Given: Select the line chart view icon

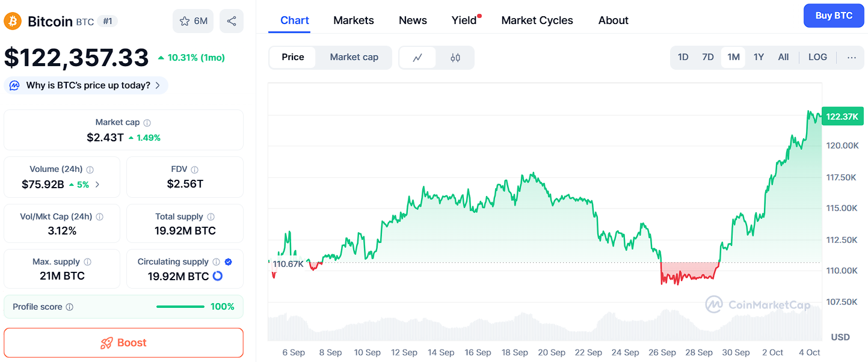Looking at the screenshot, I should pos(417,58).
